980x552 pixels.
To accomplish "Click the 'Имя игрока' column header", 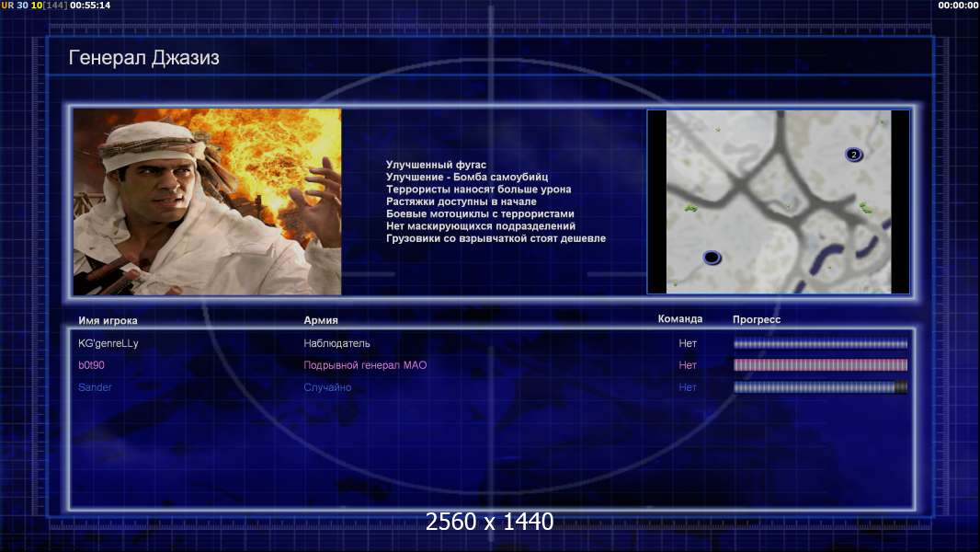I will [x=108, y=321].
